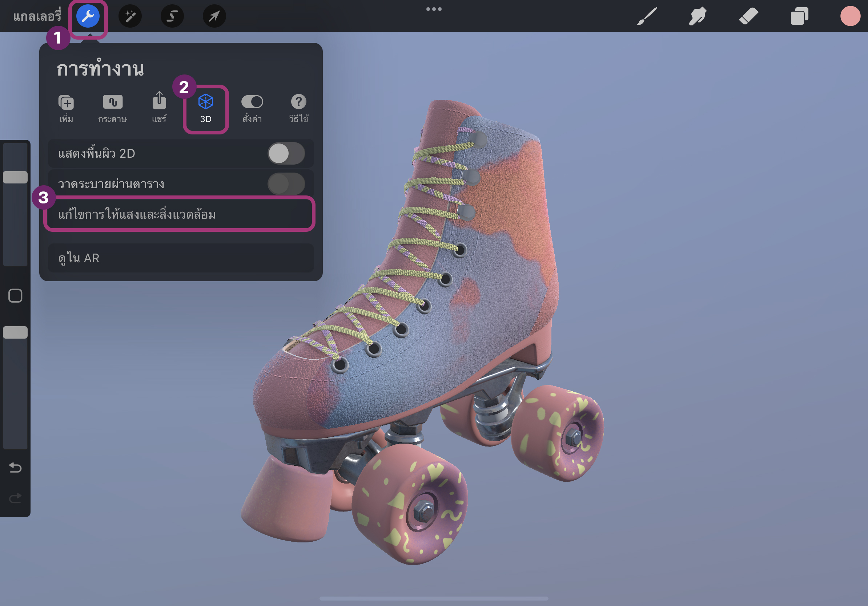Open the ตั้งค่า (Preferences) tab
Screen dimensions: 868x606
[x=252, y=109]
